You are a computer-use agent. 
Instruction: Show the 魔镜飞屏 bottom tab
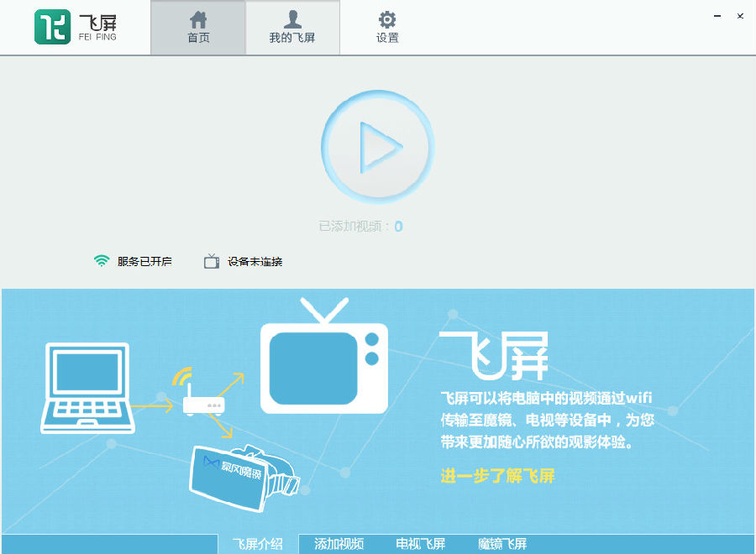[502, 544]
